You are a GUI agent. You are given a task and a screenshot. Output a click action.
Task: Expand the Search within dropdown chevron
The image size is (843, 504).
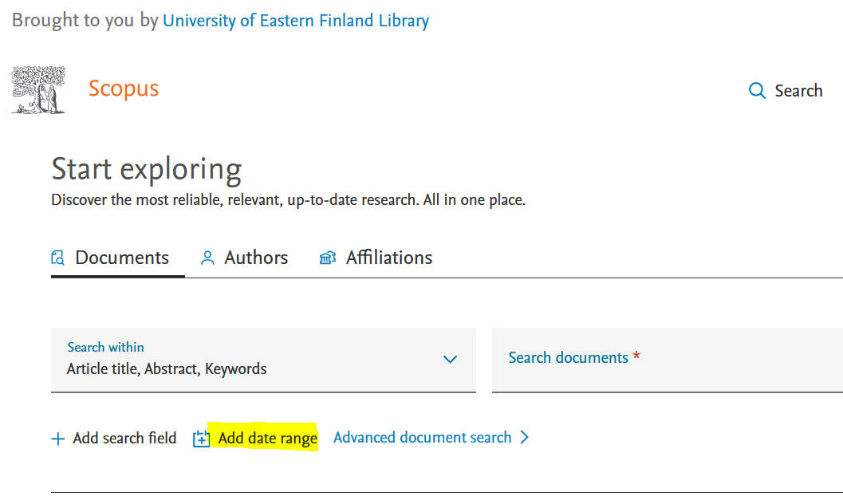450,359
